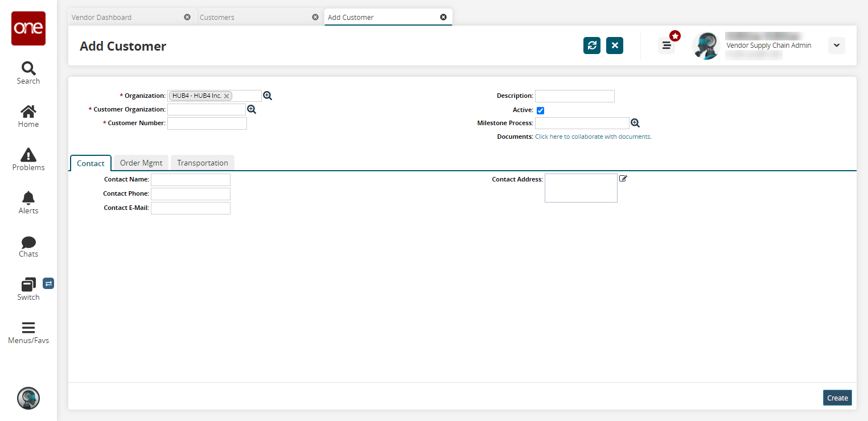Open Chats speech bubble
The image size is (868, 421).
(x=28, y=242)
